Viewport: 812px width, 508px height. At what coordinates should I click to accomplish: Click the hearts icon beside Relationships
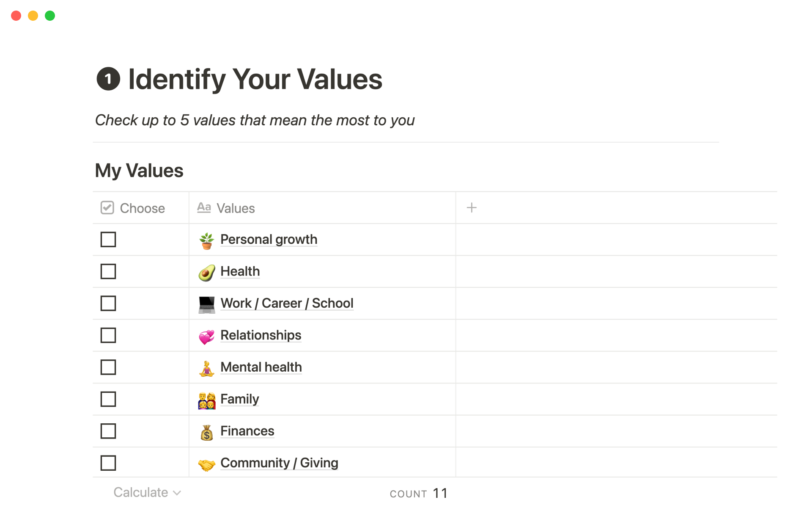[x=206, y=336]
